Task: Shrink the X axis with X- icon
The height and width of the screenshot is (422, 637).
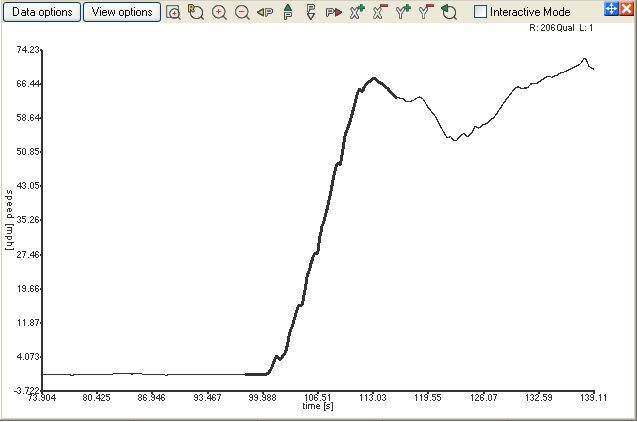Action: (379, 13)
